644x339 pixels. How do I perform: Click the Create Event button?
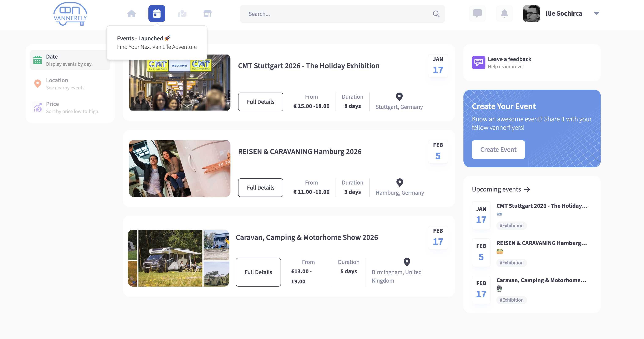[498, 149]
